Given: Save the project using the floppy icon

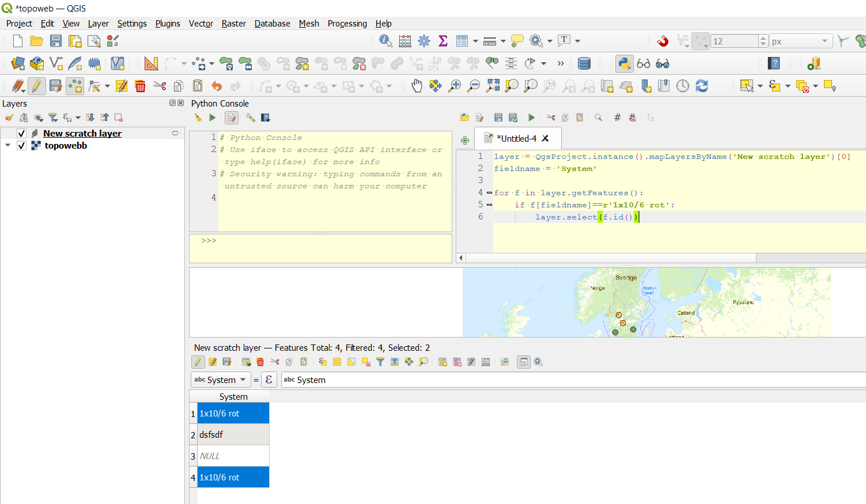Looking at the screenshot, I should pos(56,41).
